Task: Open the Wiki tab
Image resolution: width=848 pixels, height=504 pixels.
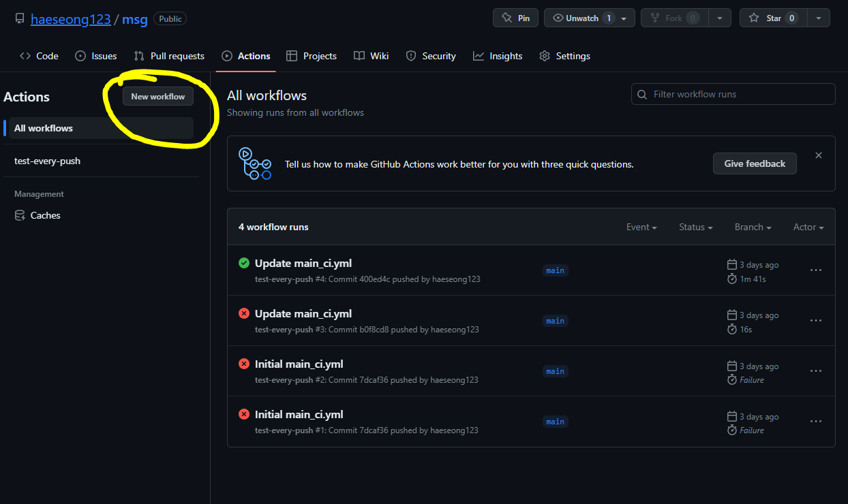Action: [x=372, y=56]
